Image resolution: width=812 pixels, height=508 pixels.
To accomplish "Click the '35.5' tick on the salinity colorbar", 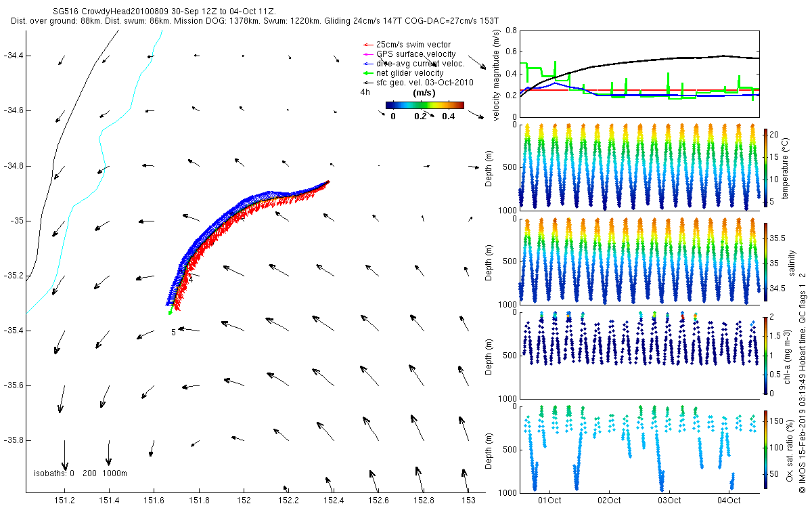I will pyautogui.click(x=777, y=238).
